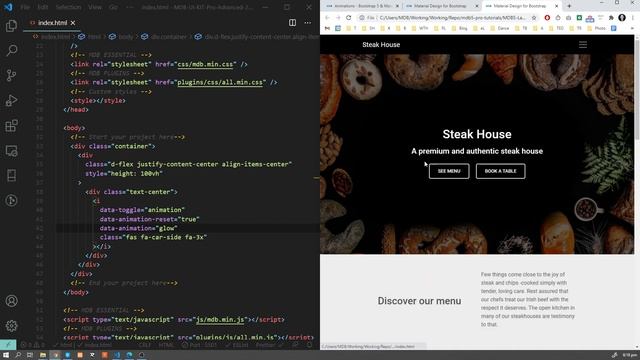Bookmark this page with the star icon

click(534, 18)
